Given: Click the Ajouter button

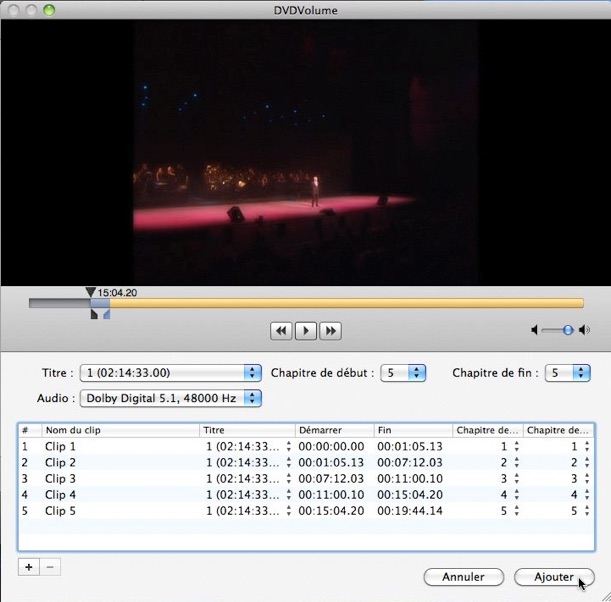Looking at the screenshot, I should 554,577.
